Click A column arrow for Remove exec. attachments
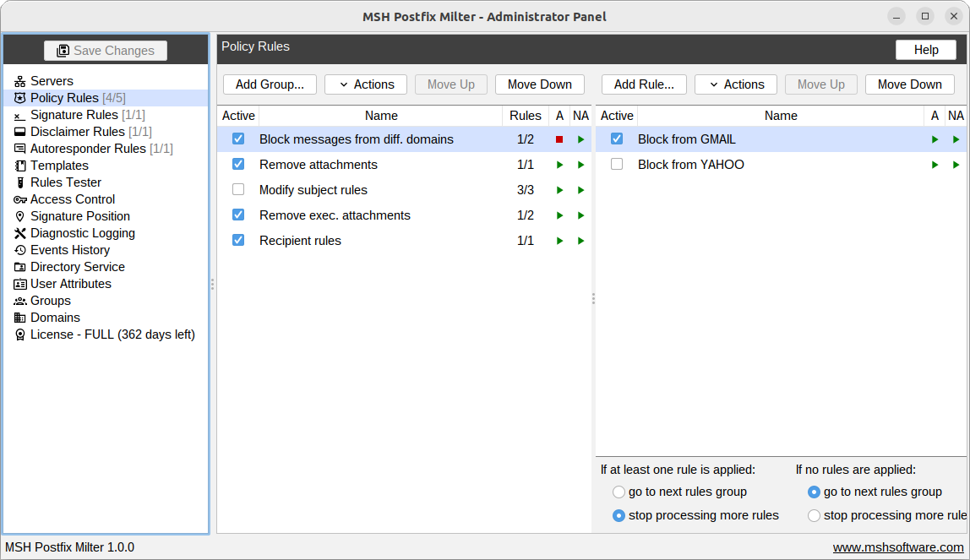Screen dimensions: 970x560 559,215
